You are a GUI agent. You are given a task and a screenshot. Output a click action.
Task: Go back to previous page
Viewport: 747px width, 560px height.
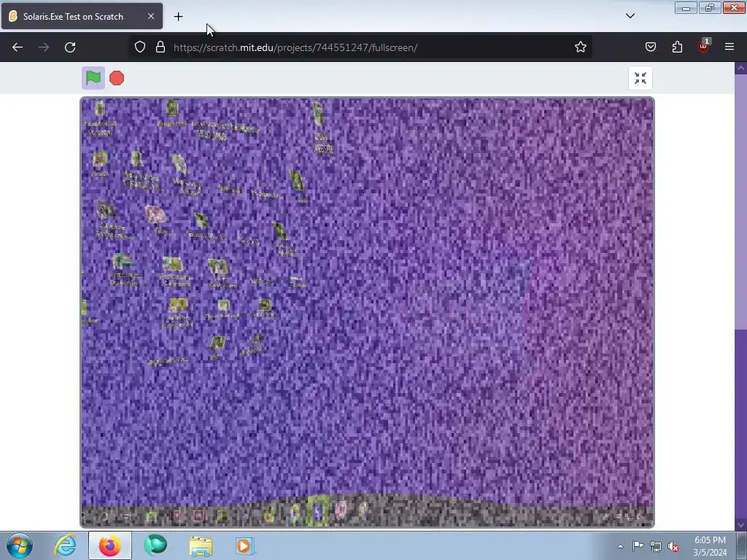tap(18, 47)
